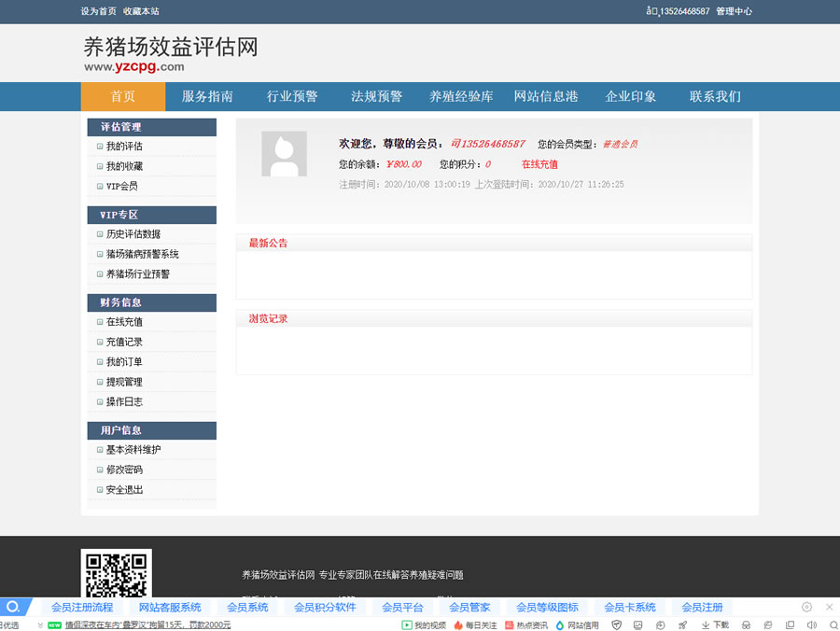Click the 会员等级图标 suggestion link
This screenshot has height=631, width=840.
(x=547, y=608)
